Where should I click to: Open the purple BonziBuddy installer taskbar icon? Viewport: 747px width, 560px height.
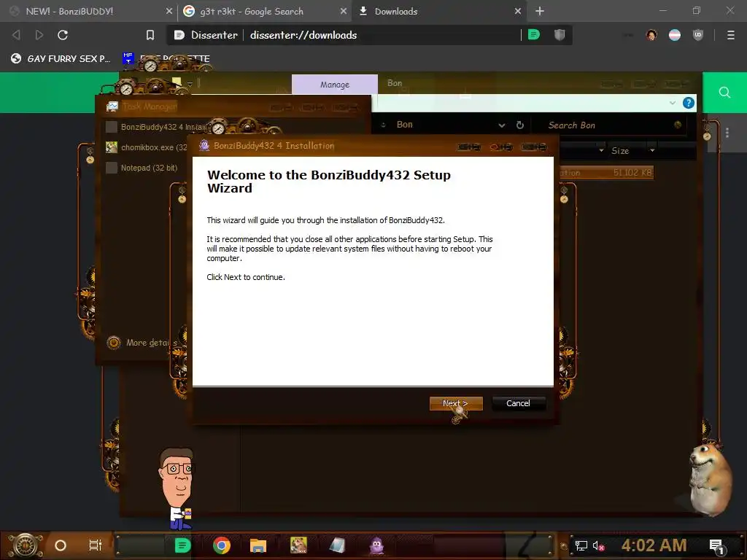377,545
